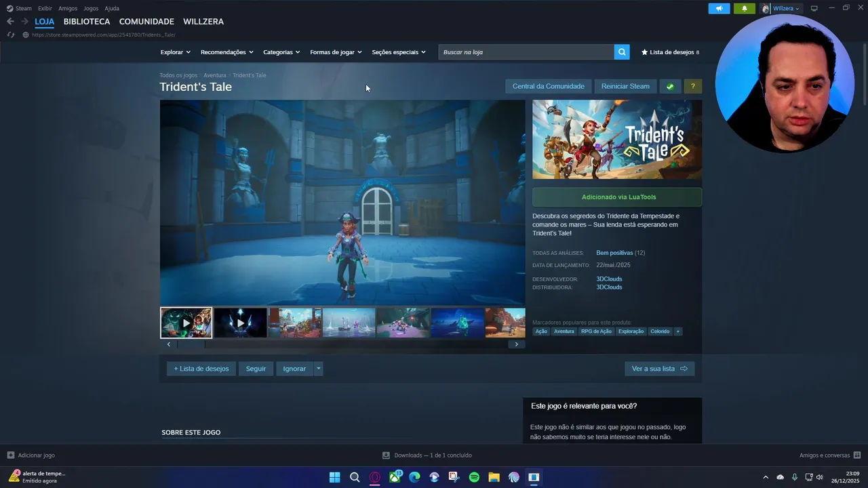Click Ver a sua lista button
Screen dimensions: 868x488
coord(659,369)
